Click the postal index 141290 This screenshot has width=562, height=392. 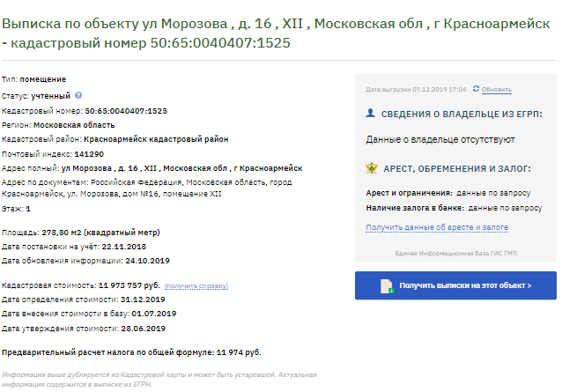pyautogui.click(x=89, y=154)
